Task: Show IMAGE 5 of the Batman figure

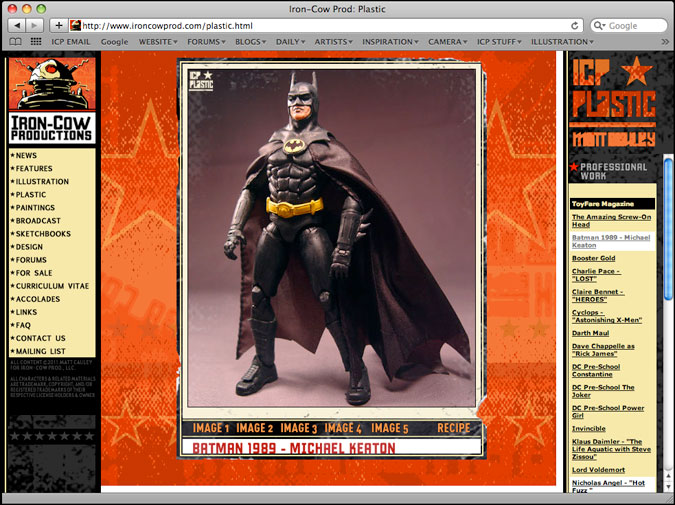Action: click(390, 428)
